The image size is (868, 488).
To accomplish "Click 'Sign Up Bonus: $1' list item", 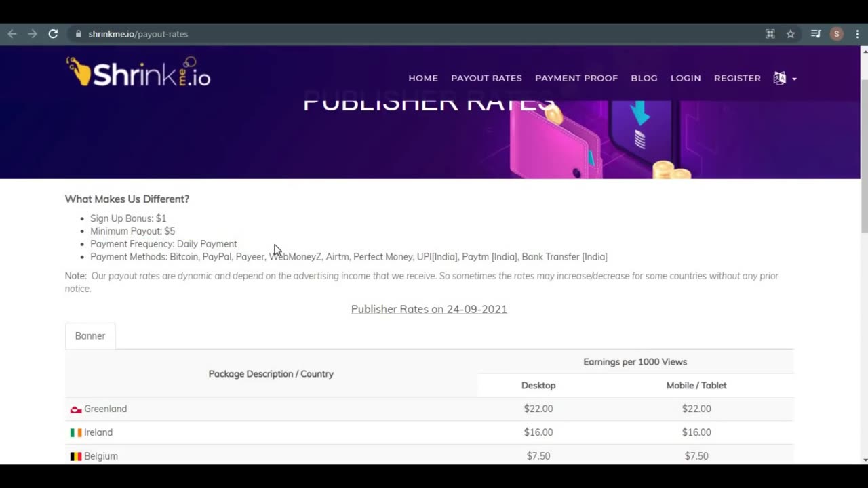I will coord(128,218).
